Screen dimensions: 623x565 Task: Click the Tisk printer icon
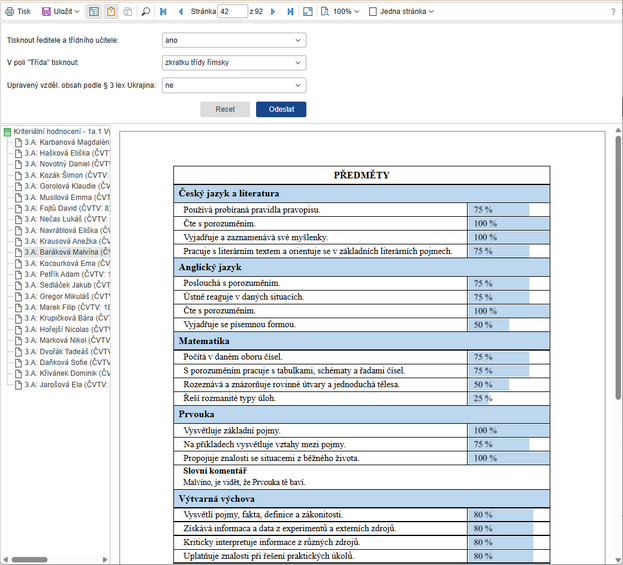click(x=10, y=12)
